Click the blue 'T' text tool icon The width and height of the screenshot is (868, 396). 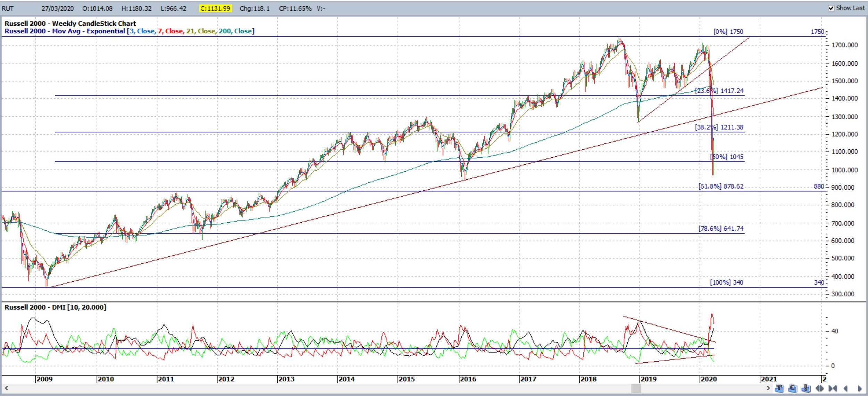point(779,388)
